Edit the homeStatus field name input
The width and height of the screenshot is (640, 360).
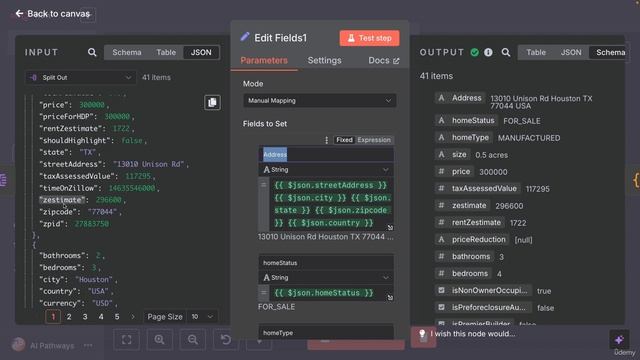pos(326,262)
